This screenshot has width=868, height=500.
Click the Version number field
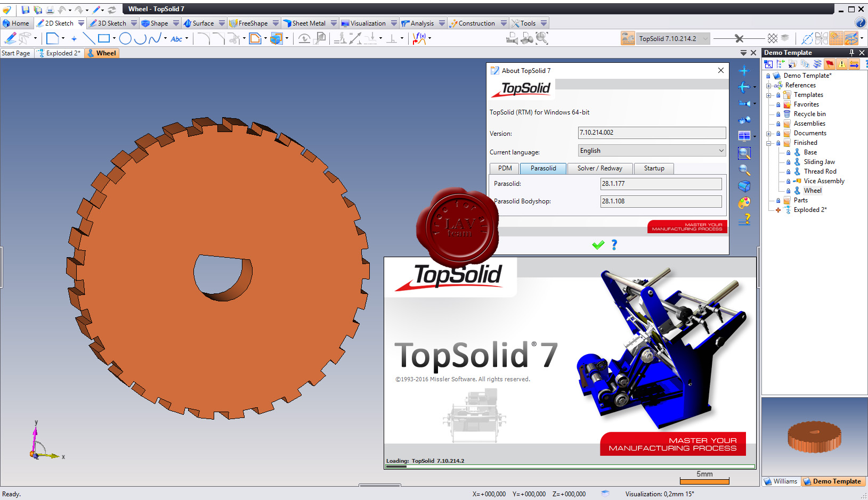click(652, 133)
